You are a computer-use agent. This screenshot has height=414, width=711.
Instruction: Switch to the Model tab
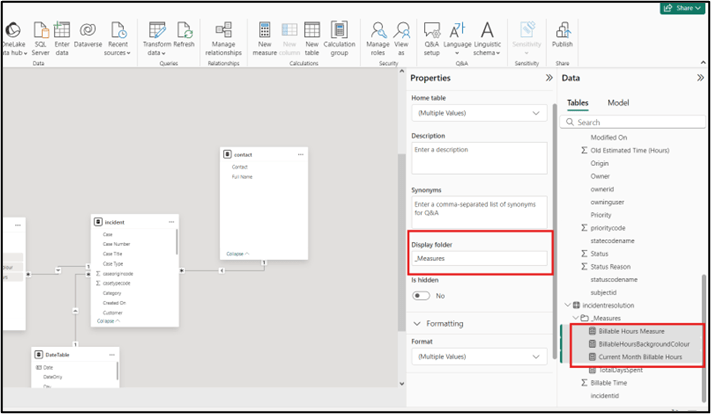point(618,102)
